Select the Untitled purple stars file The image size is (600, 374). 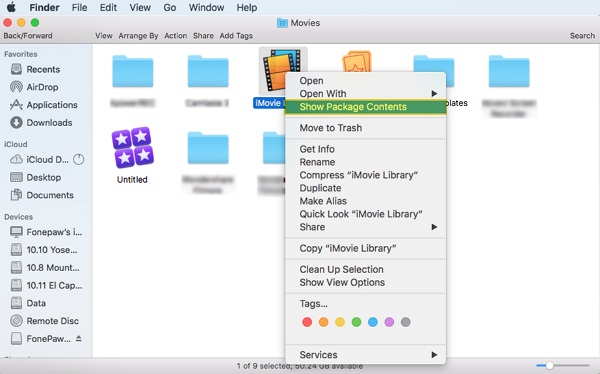(x=132, y=148)
